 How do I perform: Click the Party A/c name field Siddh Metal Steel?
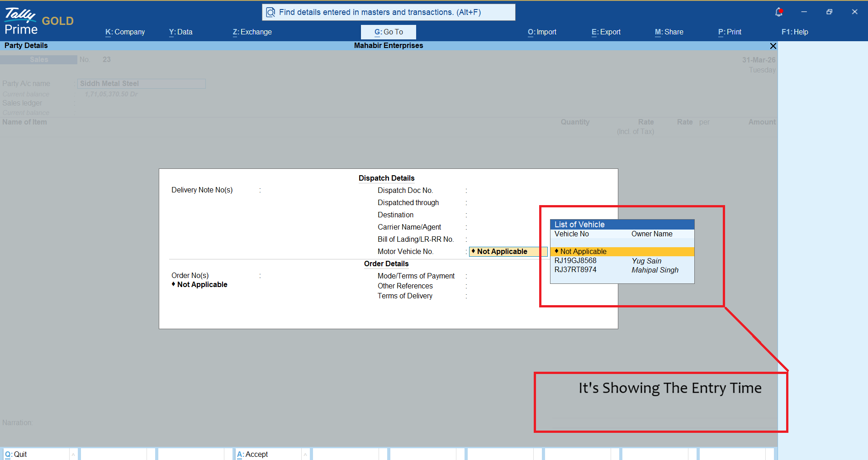[x=142, y=84]
